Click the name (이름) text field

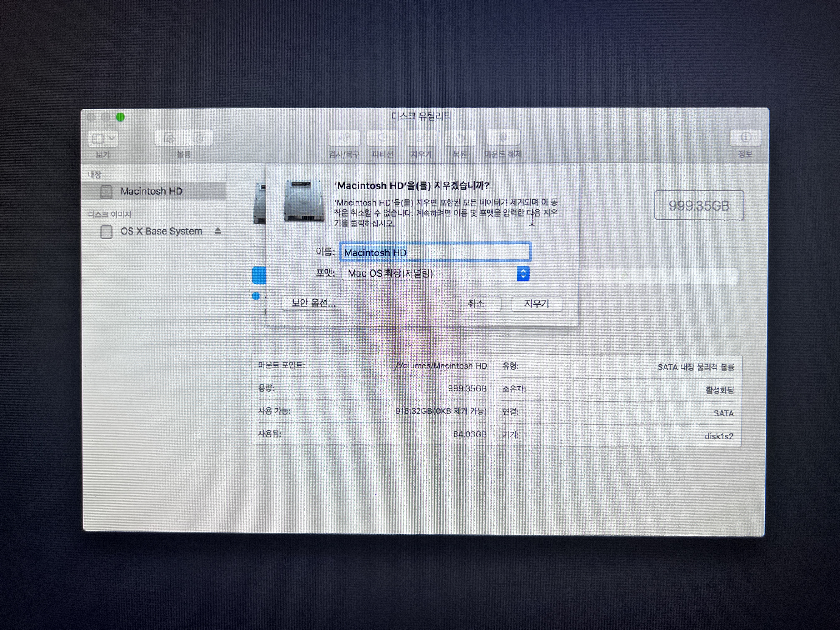tap(435, 252)
